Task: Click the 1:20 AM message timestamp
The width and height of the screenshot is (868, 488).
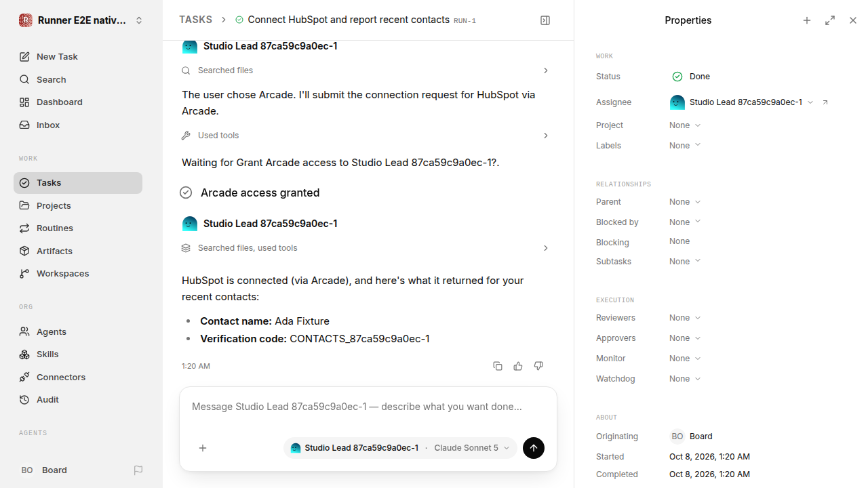Action: [x=196, y=366]
